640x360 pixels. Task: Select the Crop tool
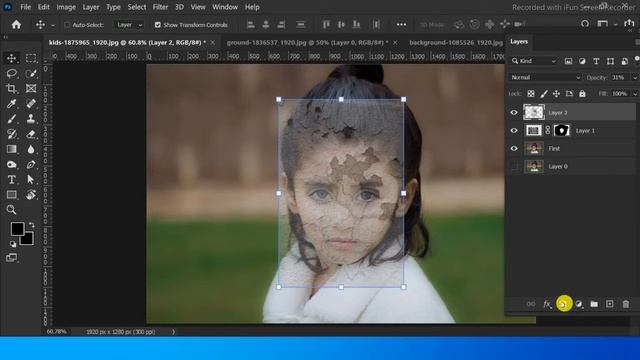[x=11, y=89]
